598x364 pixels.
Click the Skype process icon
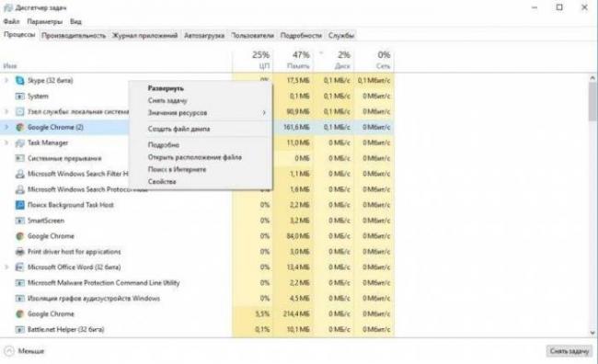click(20, 80)
